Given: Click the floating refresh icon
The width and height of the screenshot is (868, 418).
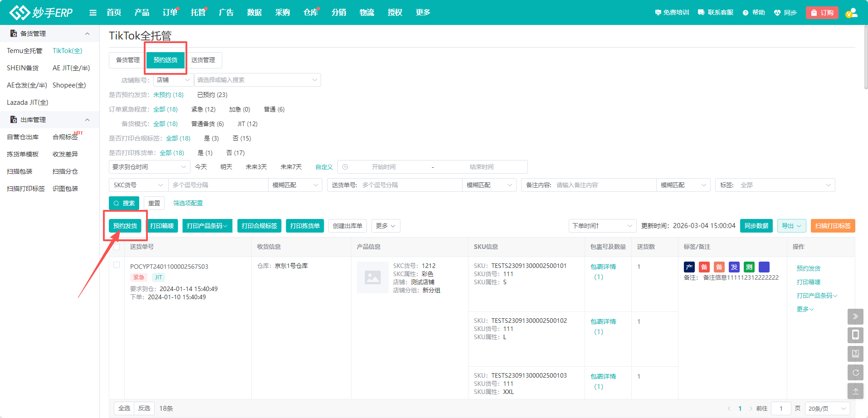Looking at the screenshot, I should pyautogui.click(x=855, y=373).
